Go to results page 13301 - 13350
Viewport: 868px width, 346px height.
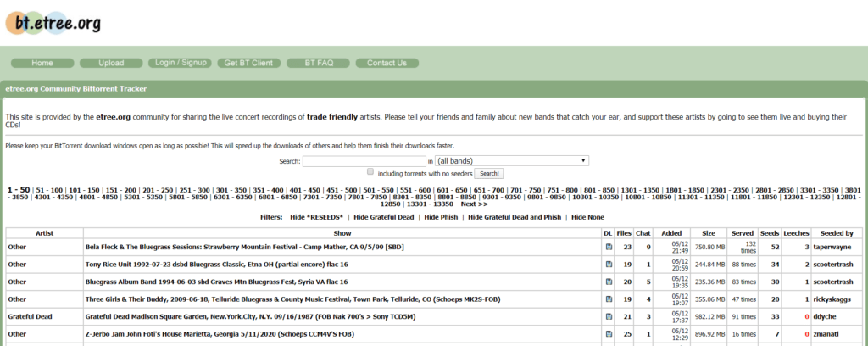coord(431,204)
